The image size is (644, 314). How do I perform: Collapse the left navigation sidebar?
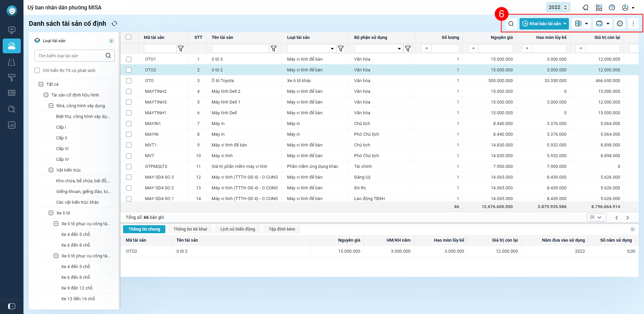click(12, 306)
